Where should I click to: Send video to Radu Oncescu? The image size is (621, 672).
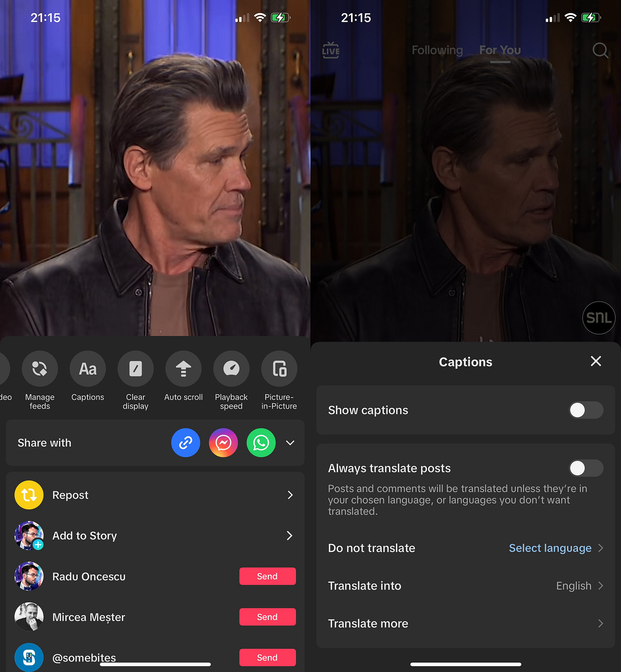(267, 576)
